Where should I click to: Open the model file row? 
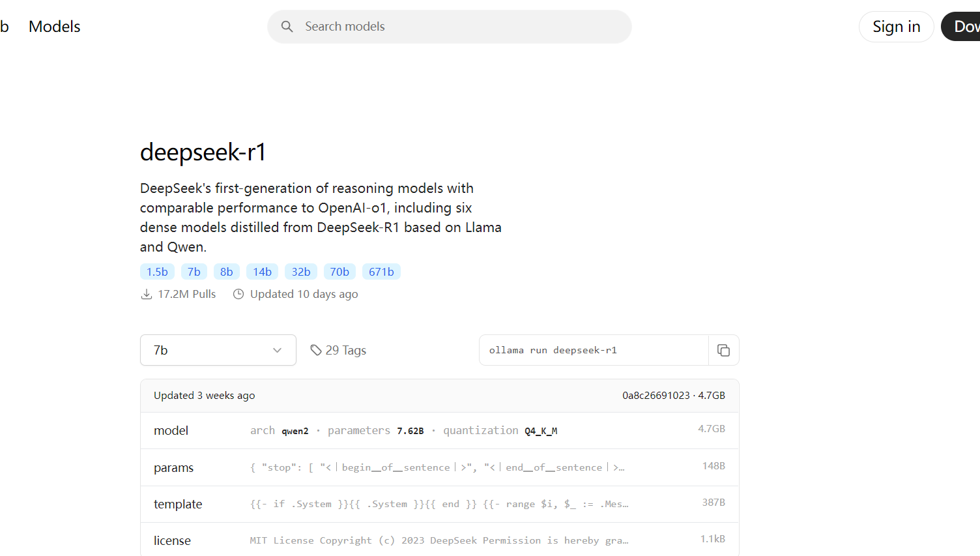[440, 430]
